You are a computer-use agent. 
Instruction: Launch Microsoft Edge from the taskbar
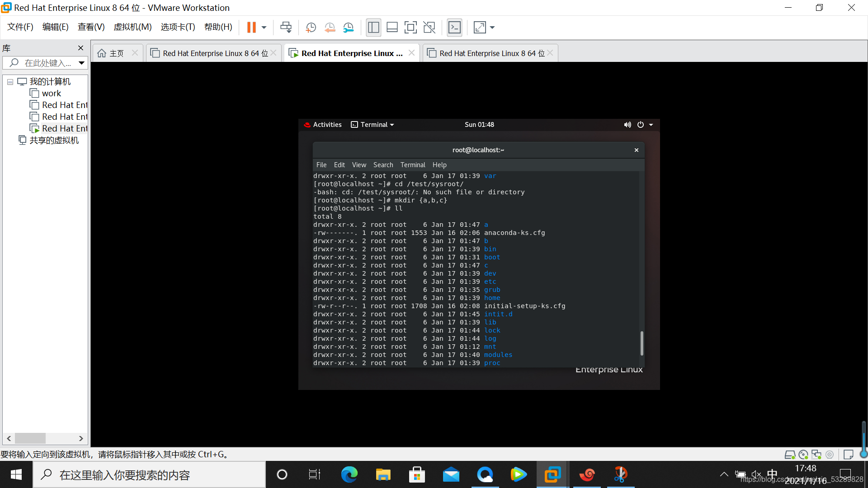coord(349,474)
